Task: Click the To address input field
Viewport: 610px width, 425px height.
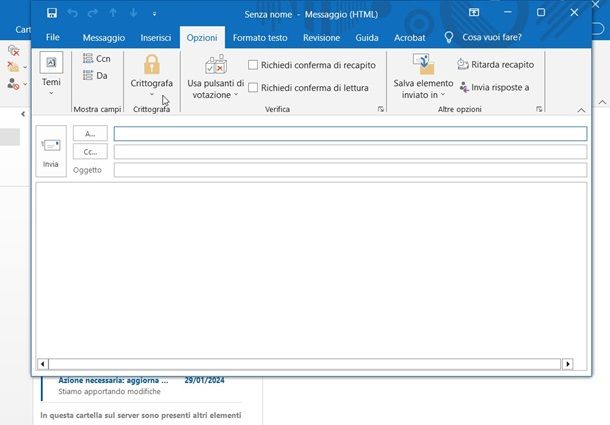Action: (350, 134)
